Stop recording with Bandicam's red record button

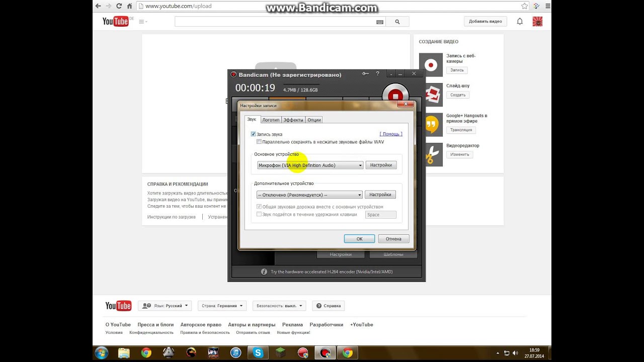click(395, 96)
